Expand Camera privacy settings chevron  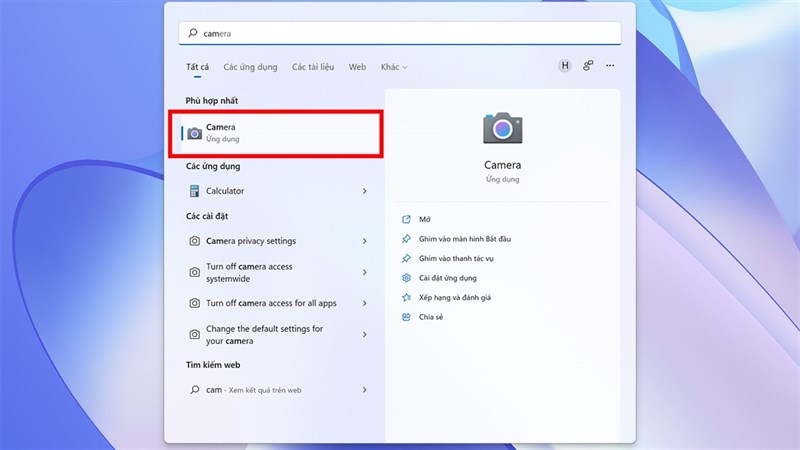365,241
